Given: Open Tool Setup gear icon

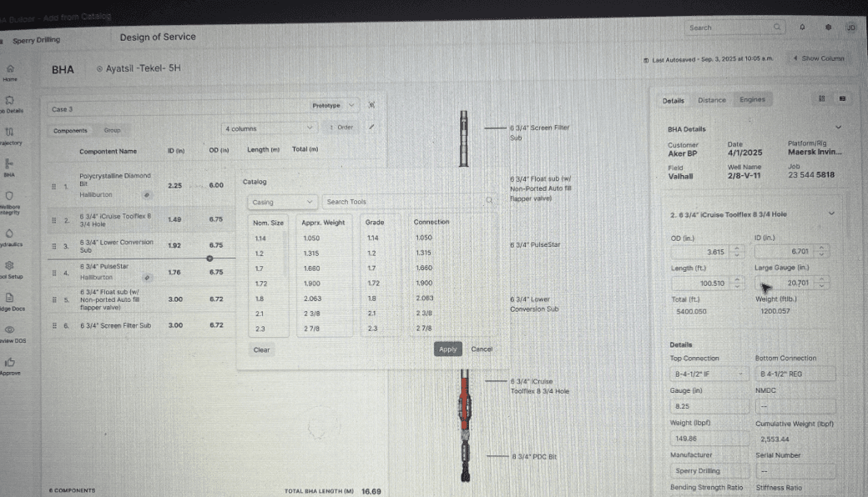Looking at the screenshot, I should (9, 265).
